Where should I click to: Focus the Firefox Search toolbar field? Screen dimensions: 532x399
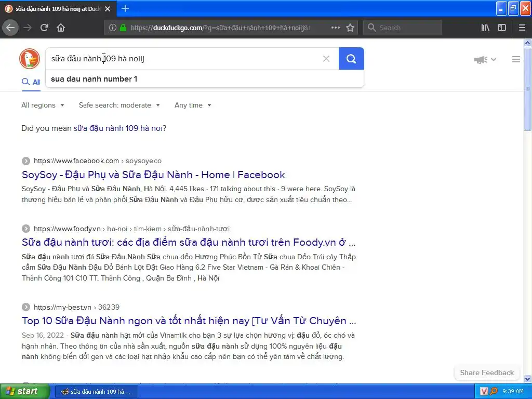[403, 28]
